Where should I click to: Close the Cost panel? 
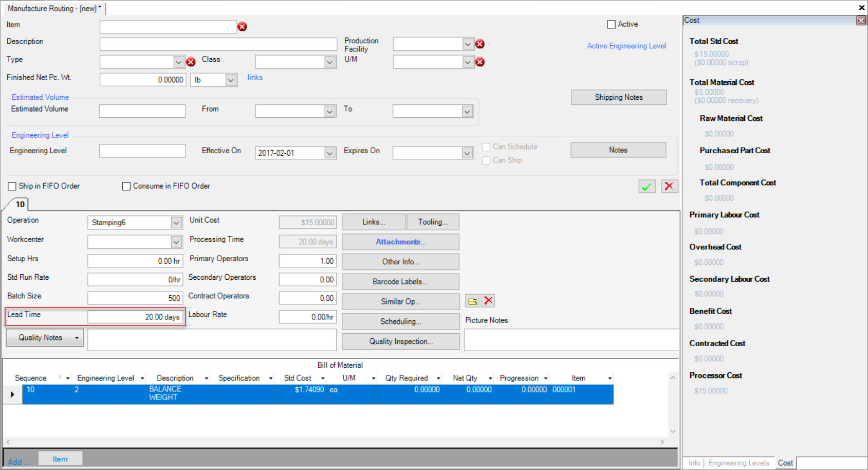coord(861,21)
